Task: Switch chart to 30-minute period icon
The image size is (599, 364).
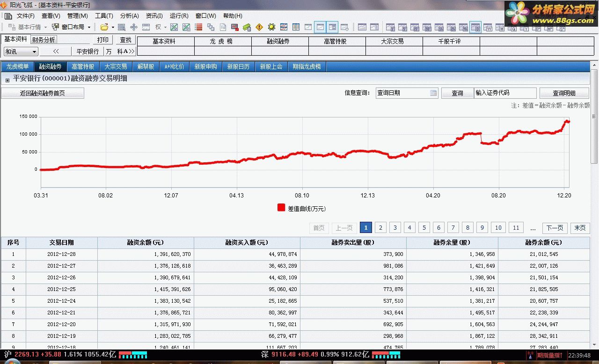Action: [x=426, y=27]
